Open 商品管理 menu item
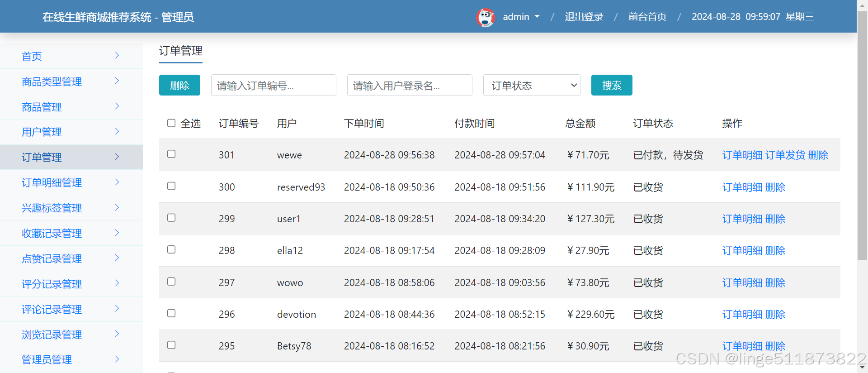Screen dimensions: 868x373 71,107
